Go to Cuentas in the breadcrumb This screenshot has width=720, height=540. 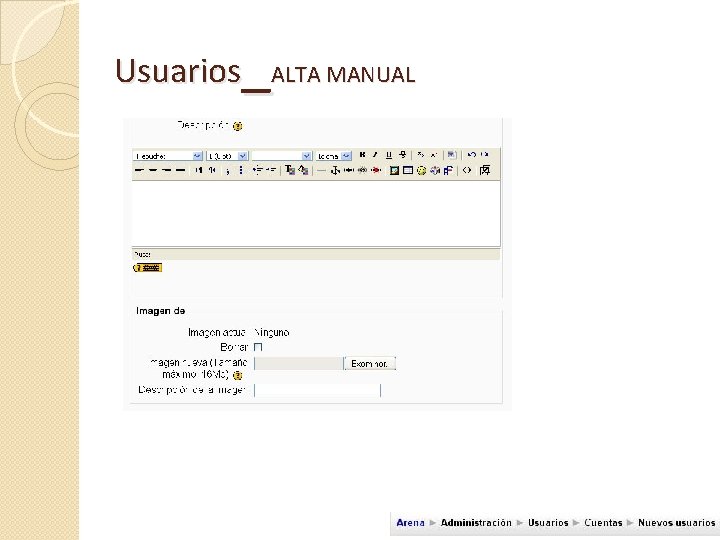click(x=603, y=523)
